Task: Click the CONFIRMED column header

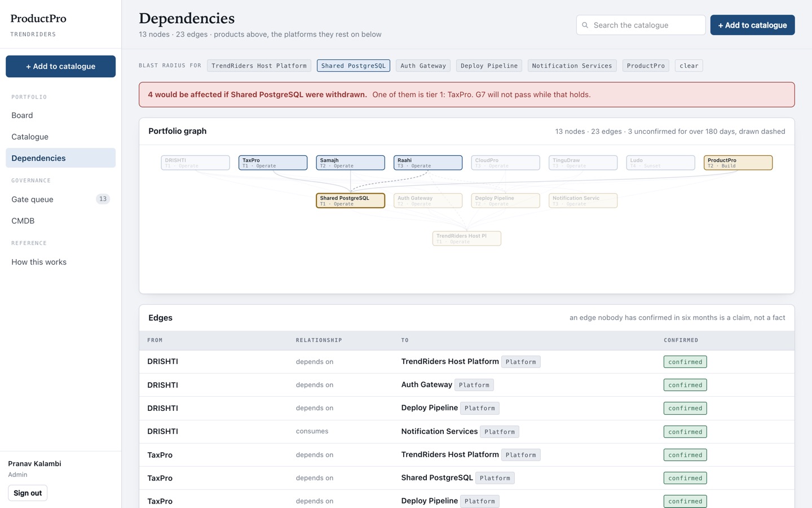Action: 681,340
